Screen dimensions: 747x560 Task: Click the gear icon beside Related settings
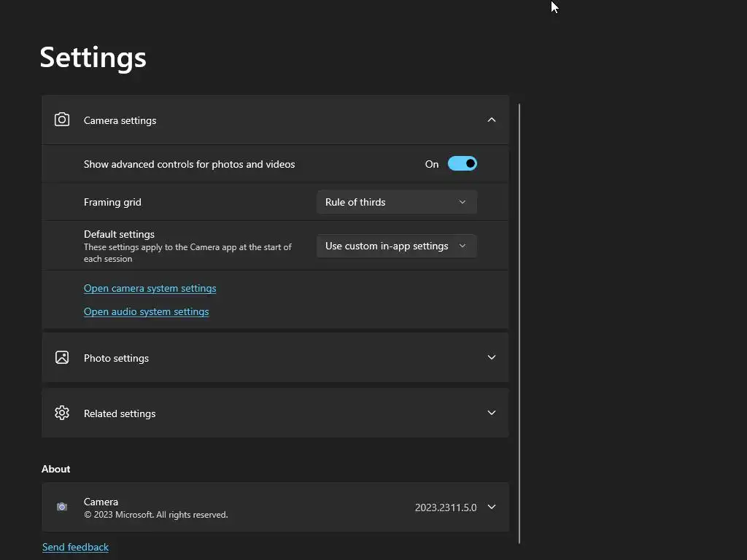point(62,413)
